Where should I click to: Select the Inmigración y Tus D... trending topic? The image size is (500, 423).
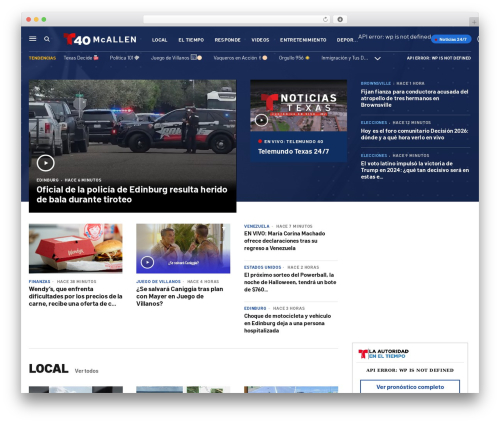click(345, 58)
